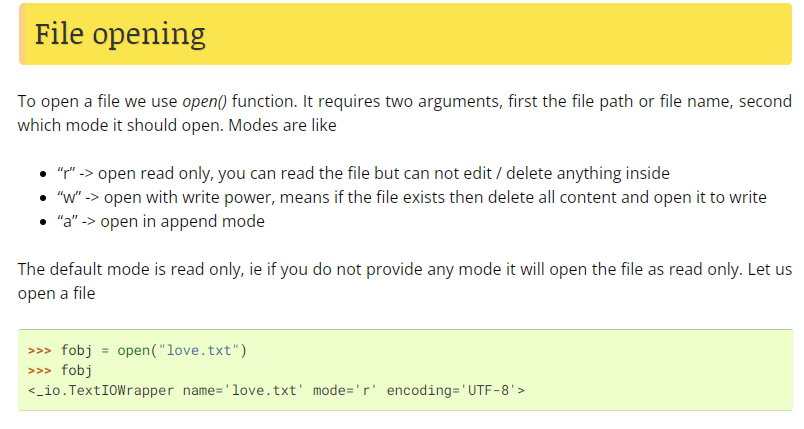Click the fobj variable on second line

coord(76,371)
